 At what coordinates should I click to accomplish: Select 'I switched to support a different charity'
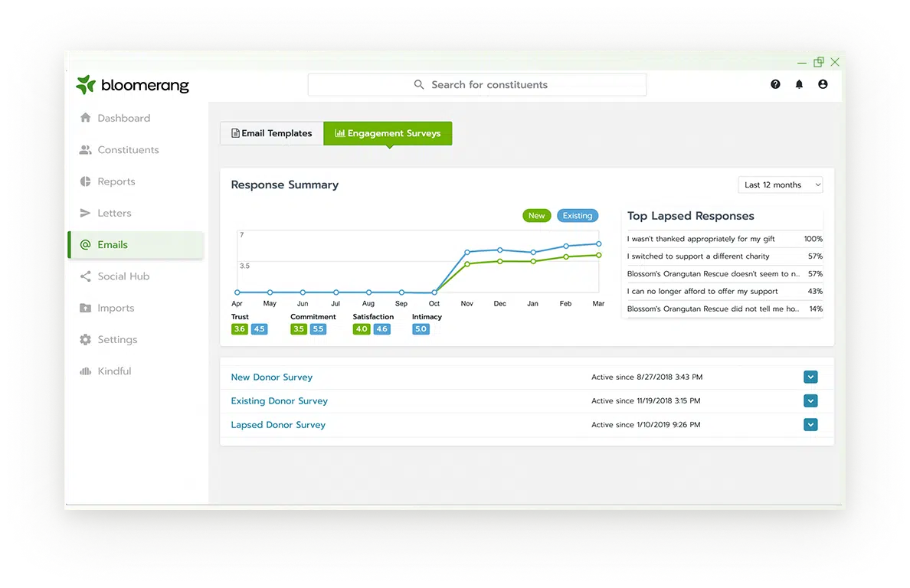pos(725,256)
